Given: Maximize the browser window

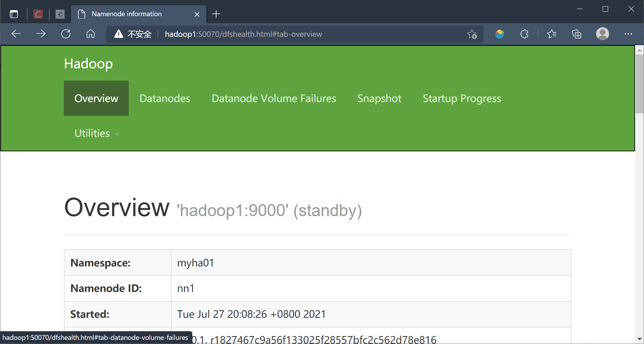Looking at the screenshot, I should point(605,9).
